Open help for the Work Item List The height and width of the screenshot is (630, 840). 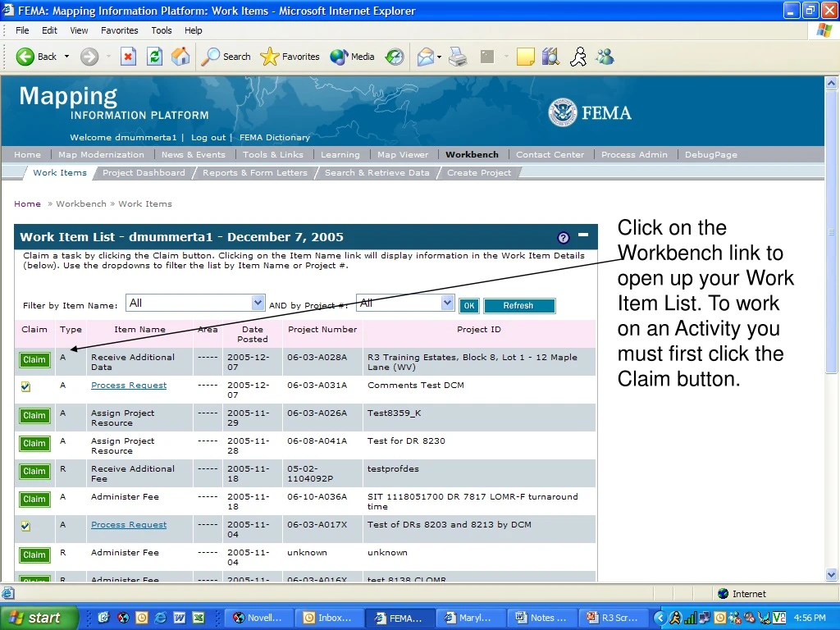point(563,237)
